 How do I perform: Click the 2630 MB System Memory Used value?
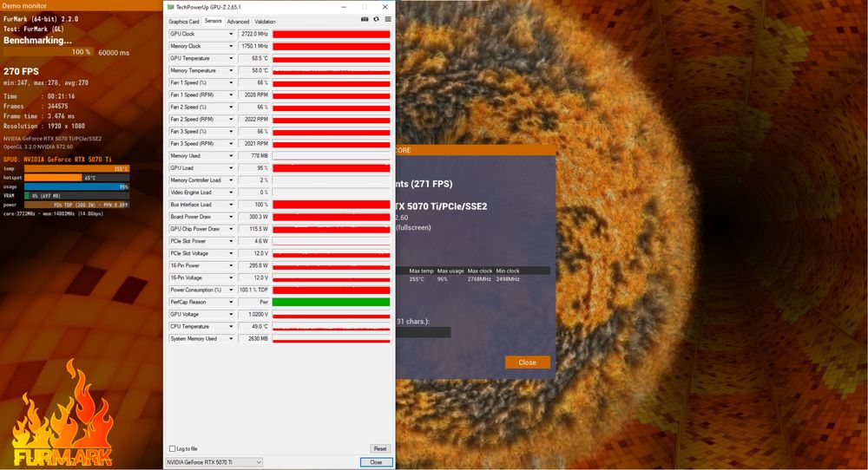(253, 338)
